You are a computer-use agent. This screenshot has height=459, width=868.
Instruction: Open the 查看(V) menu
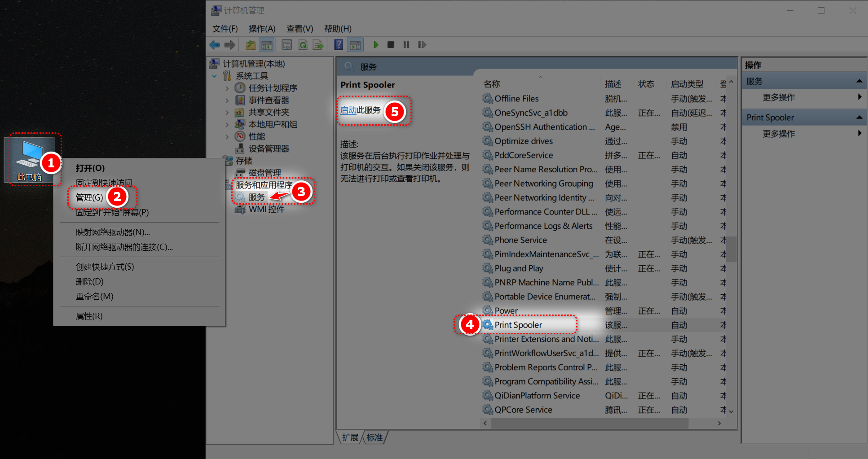(300, 29)
